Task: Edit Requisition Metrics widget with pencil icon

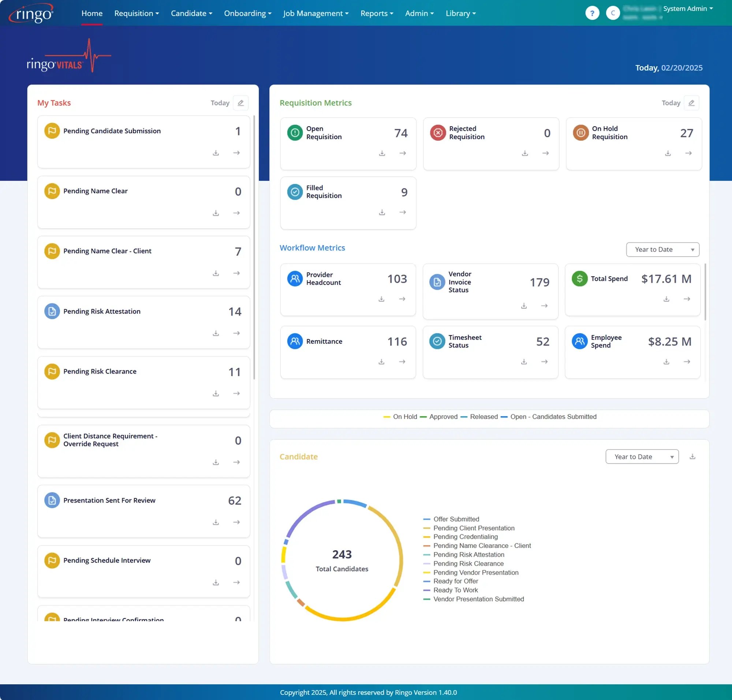Action: tap(691, 103)
